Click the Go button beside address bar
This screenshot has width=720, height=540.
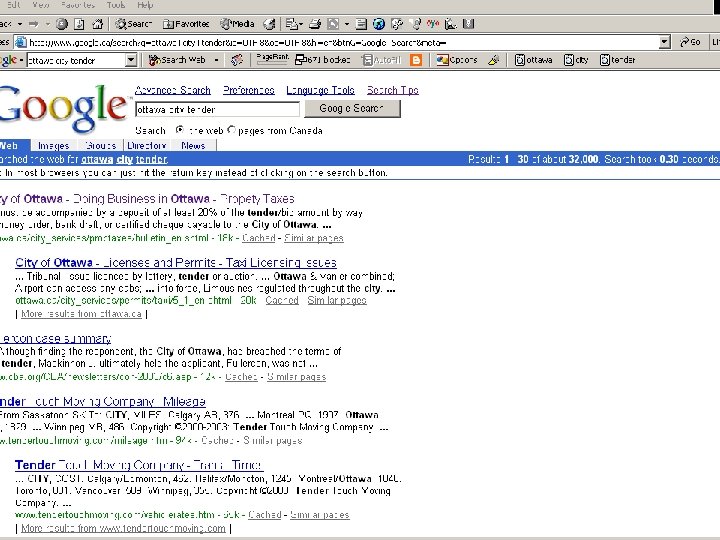[x=691, y=42]
